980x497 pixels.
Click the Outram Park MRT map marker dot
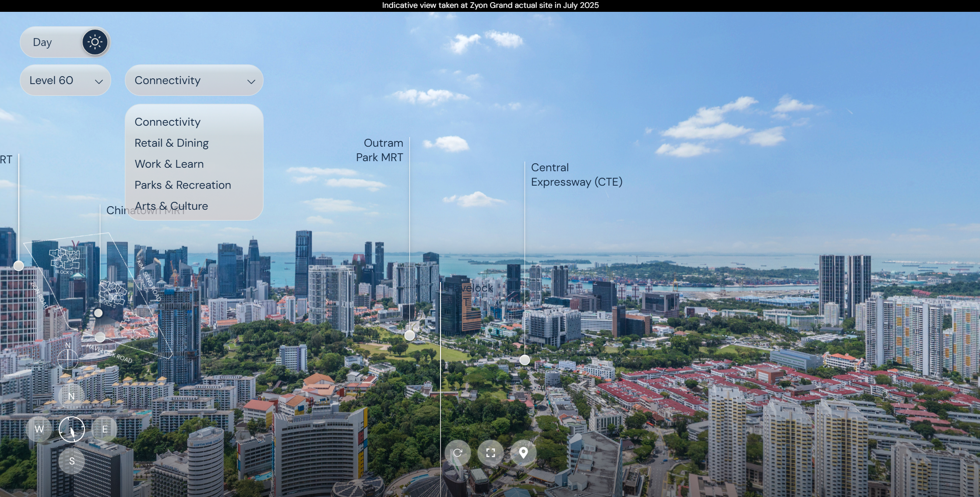[409, 335]
